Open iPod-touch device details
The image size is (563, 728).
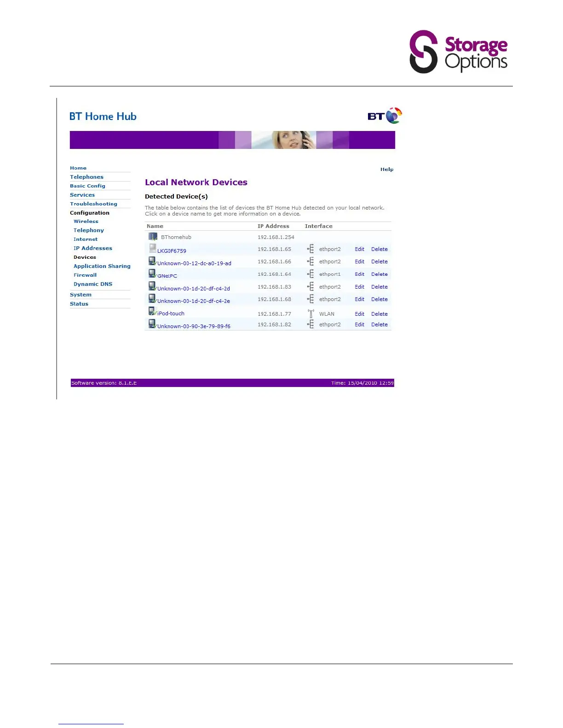click(x=171, y=313)
